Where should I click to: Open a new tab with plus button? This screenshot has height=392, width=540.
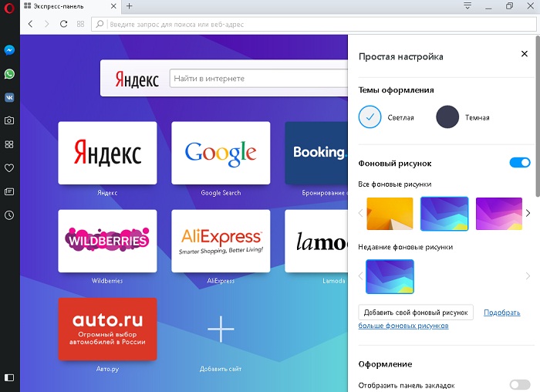click(129, 6)
